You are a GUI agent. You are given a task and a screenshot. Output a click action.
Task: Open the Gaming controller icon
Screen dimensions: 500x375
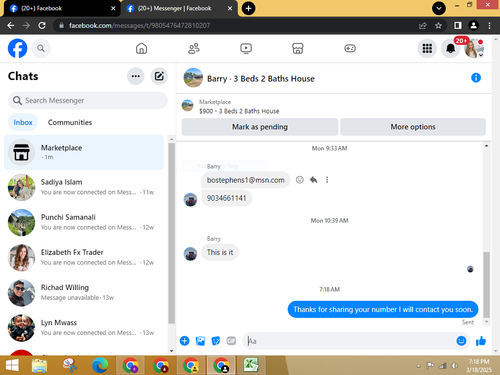click(x=350, y=49)
